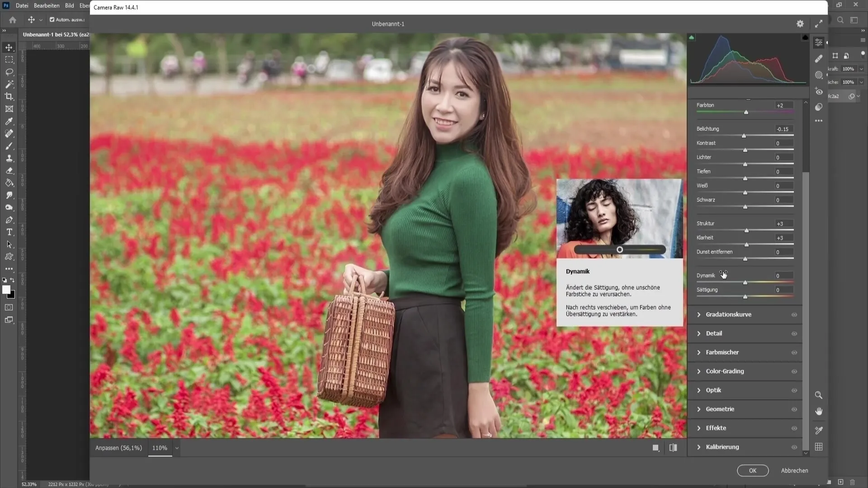The height and width of the screenshot is (488, 868).
Task: Toggle Detail panel visibility eye
Action: click(794, 334)
